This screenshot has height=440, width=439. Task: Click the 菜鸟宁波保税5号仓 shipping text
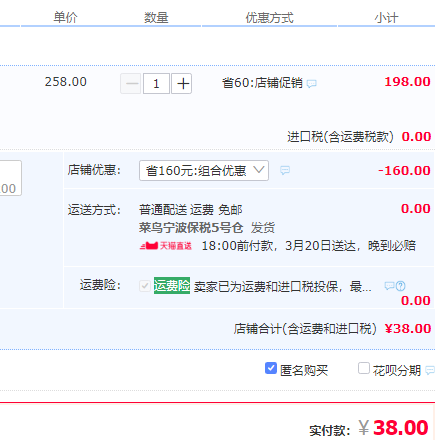click(x=191, y=228)
